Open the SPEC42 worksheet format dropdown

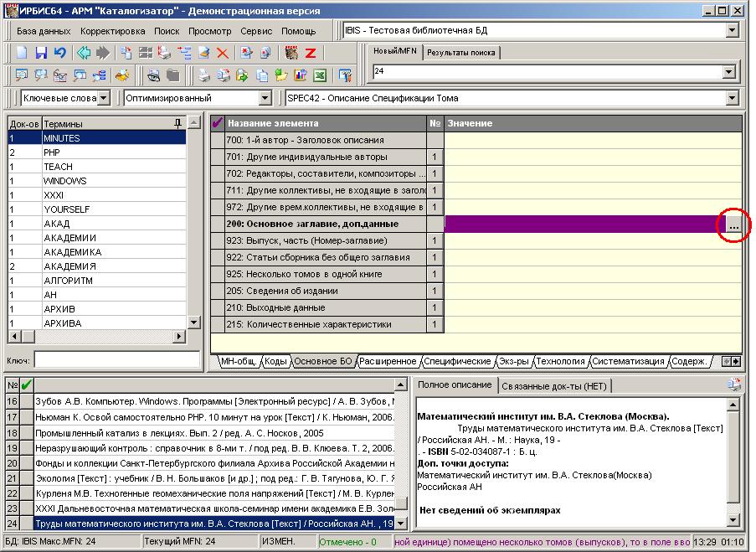pos(733,98)
